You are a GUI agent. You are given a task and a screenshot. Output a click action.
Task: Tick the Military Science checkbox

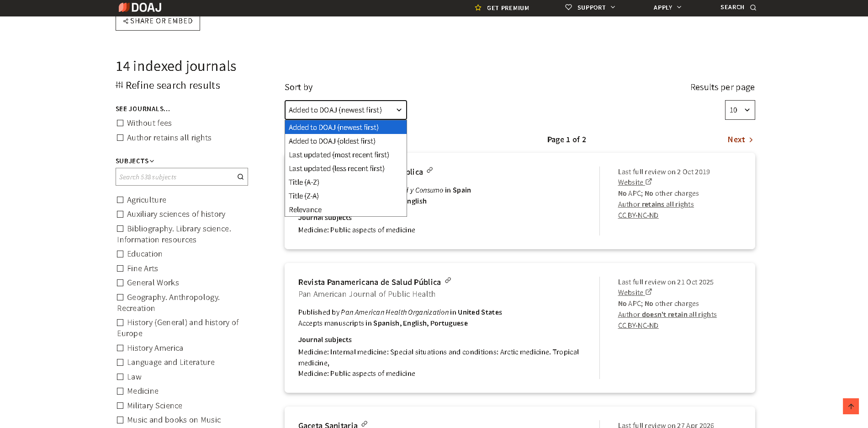click(x=120, y=406)
